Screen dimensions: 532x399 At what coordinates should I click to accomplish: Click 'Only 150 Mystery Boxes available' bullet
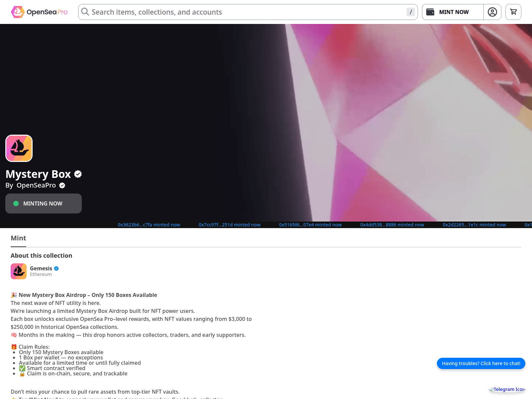click(x=61, y=352)
